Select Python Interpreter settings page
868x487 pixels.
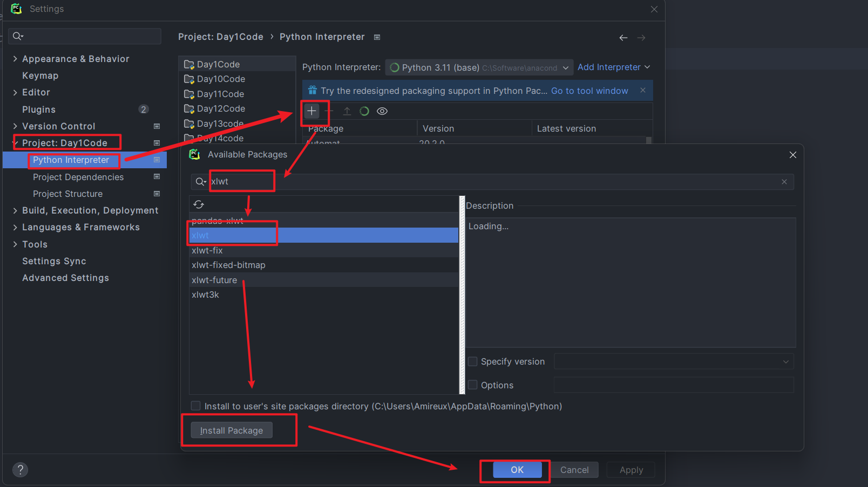point(71,160)
